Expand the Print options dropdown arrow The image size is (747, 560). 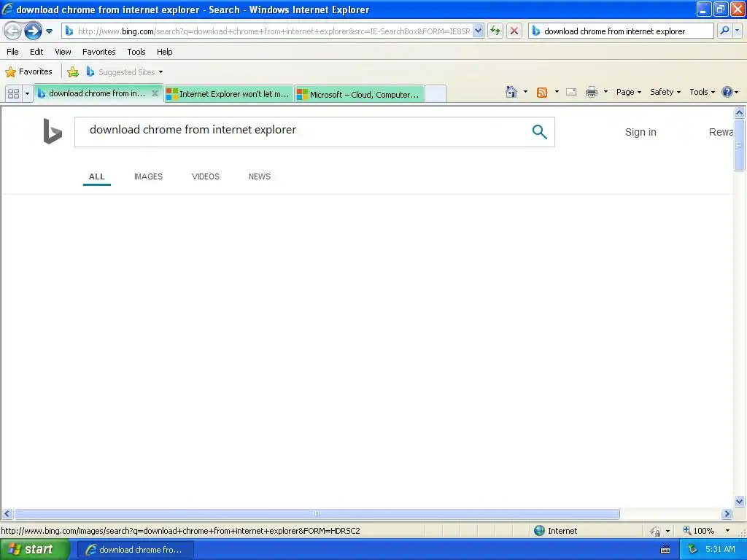[x=605, y=92]
